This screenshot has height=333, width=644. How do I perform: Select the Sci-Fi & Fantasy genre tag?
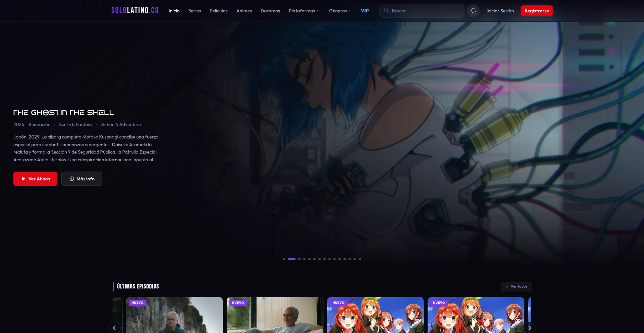(75, 124)
